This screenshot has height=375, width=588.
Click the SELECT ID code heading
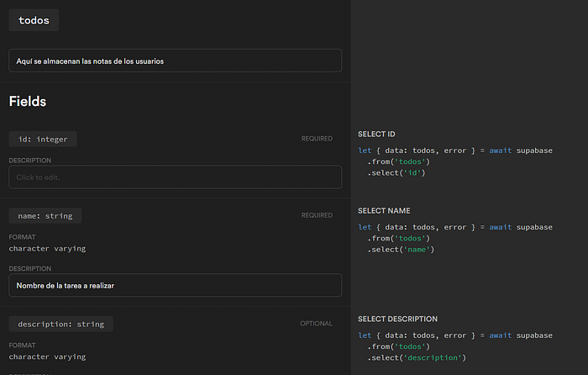click(376, 135)
